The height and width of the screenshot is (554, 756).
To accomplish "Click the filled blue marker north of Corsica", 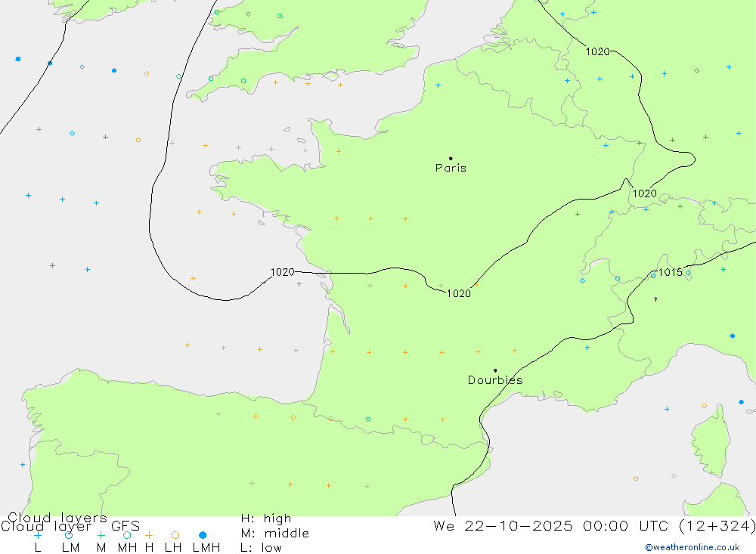I will (x=741, y=402).
